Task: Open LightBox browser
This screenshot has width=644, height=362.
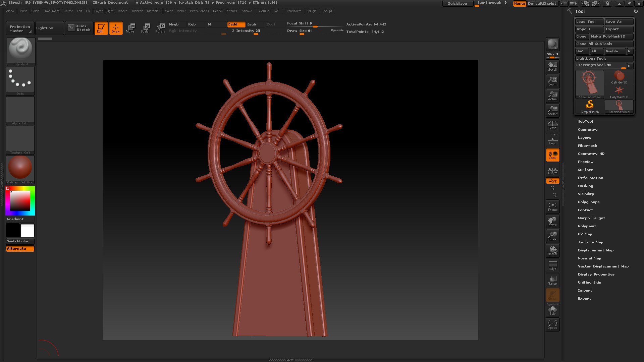Action: 49,28
